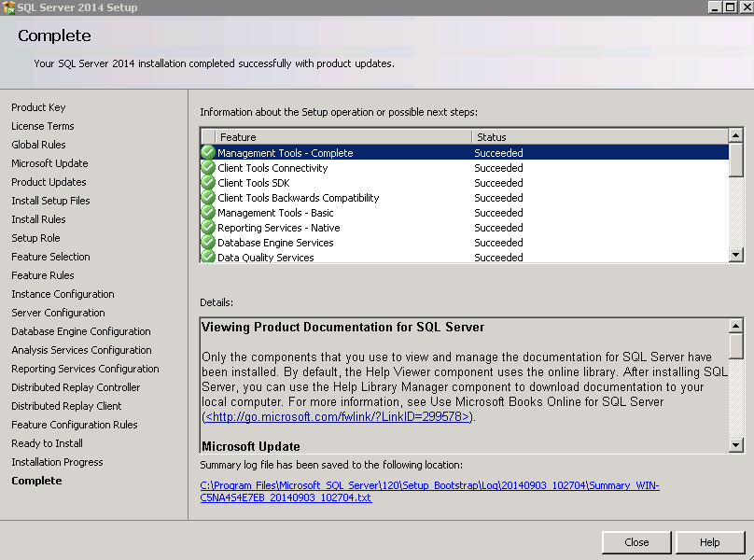Click Server Configuration step in sidebar
This screenshot has width=754, height=560.
click(58, 313)
